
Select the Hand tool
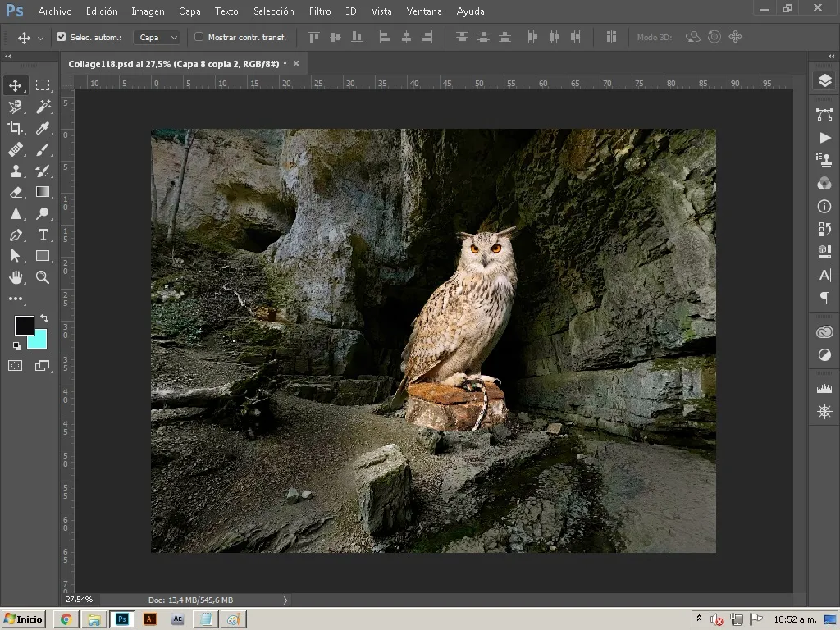[x=15, y=277]
